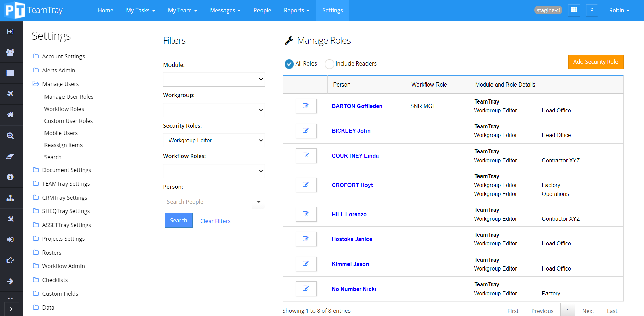
Task: Click the tools wrench sidebar icon
Action: pyautogui.click(x=10, y=219)
